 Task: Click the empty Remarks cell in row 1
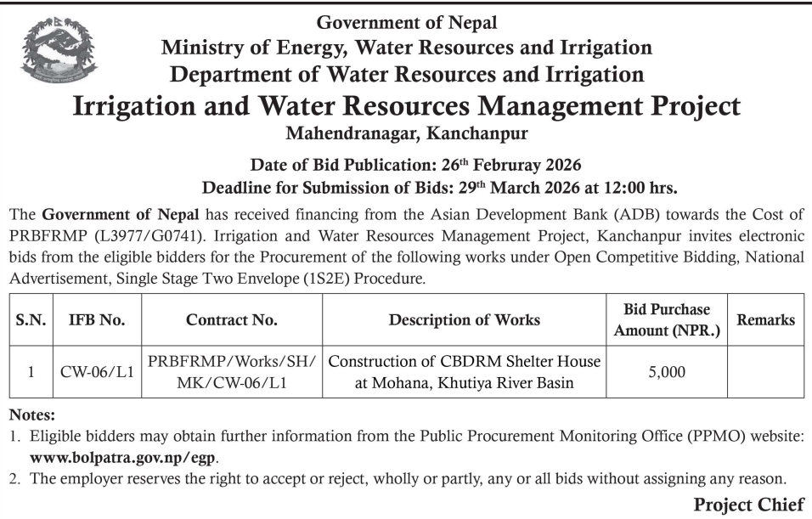click(x=765, y=372)
